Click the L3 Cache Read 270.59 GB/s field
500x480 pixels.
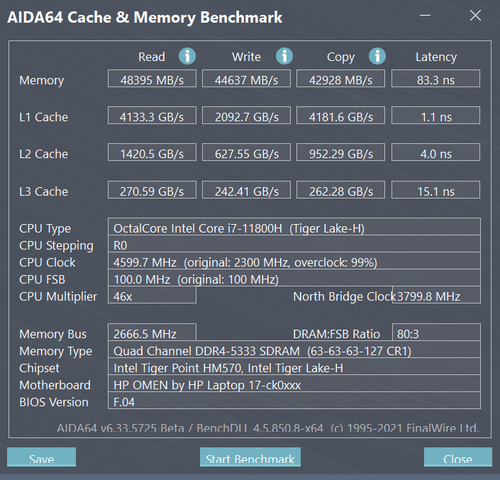click(x=152, y=190)
